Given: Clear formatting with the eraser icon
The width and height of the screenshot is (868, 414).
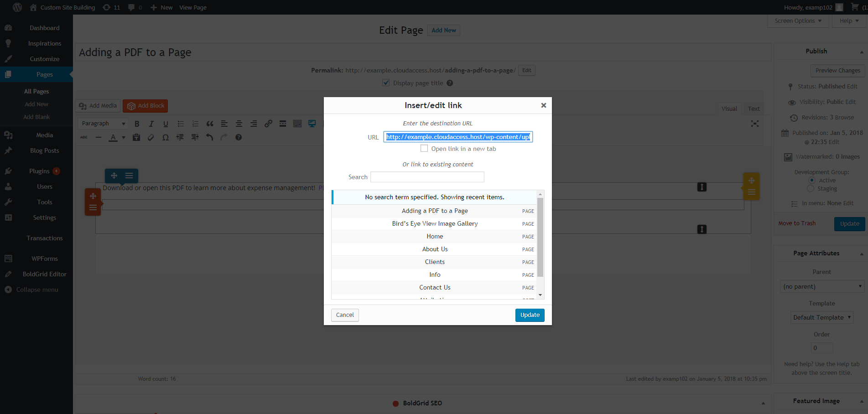Looking at the screenshot, I should 151,137.
